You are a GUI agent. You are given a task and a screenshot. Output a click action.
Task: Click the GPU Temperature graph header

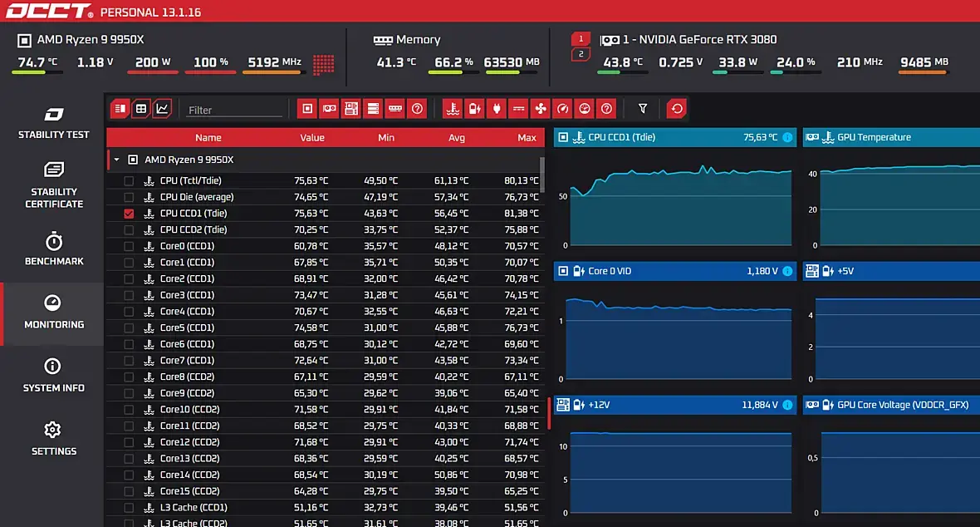point(891,137)
